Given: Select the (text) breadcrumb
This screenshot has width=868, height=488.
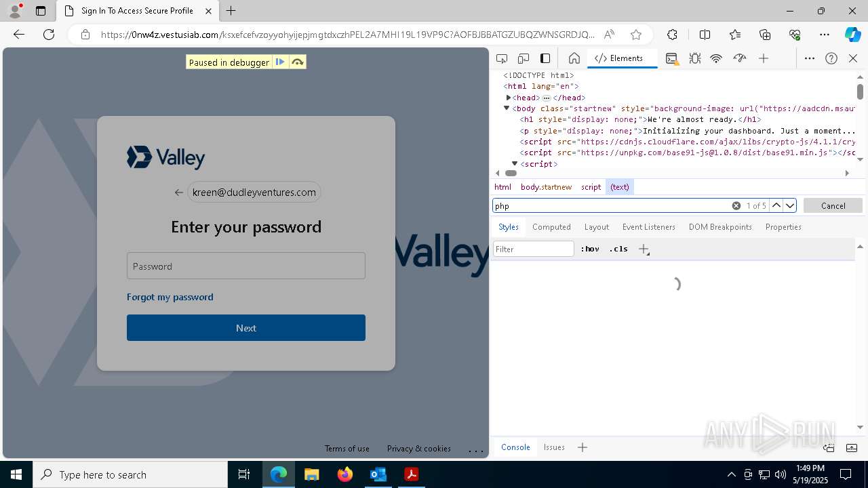Looking at the screenshot, I should tap(620, 187).
